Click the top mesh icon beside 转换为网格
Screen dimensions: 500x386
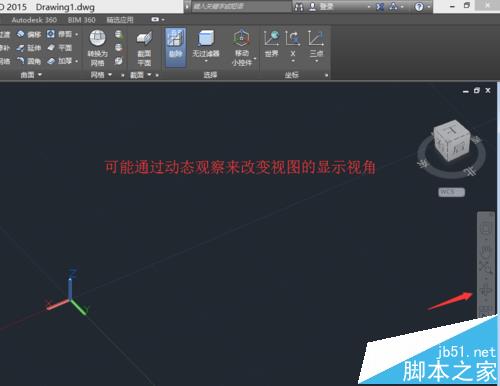119,34
